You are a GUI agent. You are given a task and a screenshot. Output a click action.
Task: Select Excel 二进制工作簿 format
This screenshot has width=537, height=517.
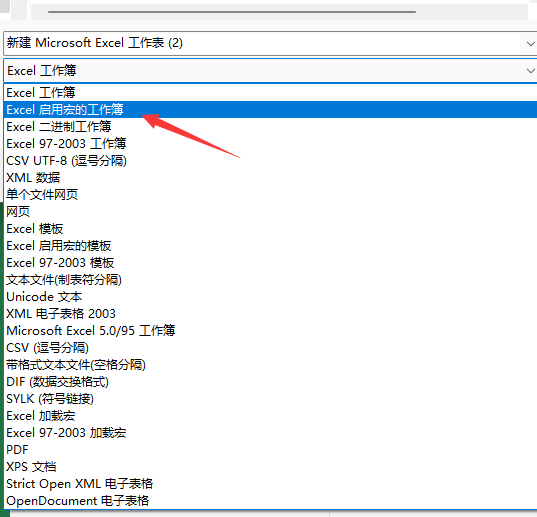point(271,127)
